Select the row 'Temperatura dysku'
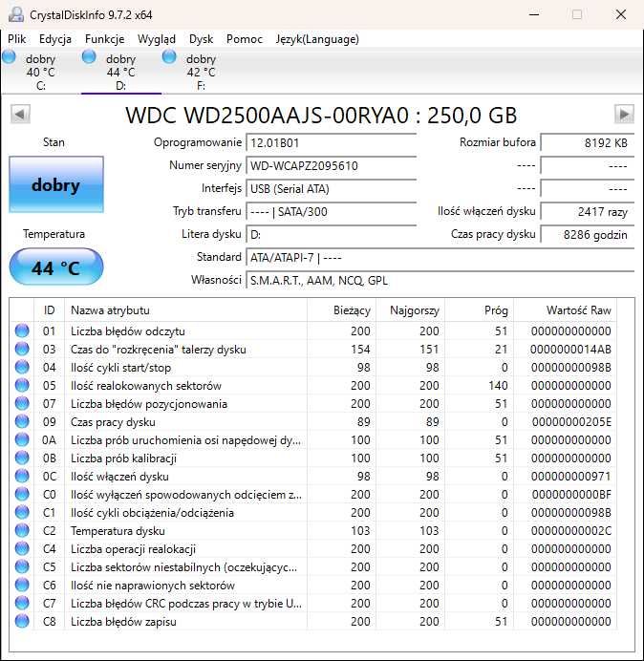 coord(313,530)
